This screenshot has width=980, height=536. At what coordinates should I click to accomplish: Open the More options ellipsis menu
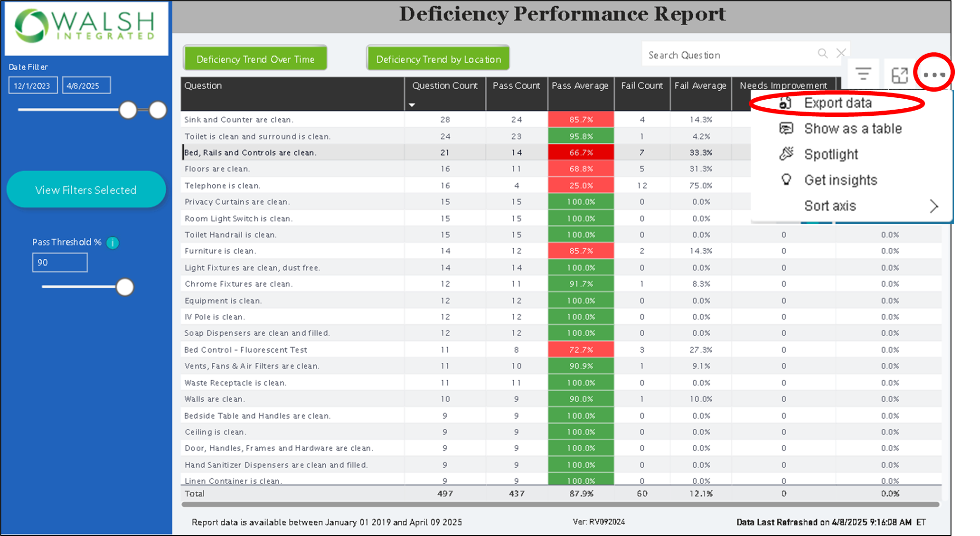934,75
